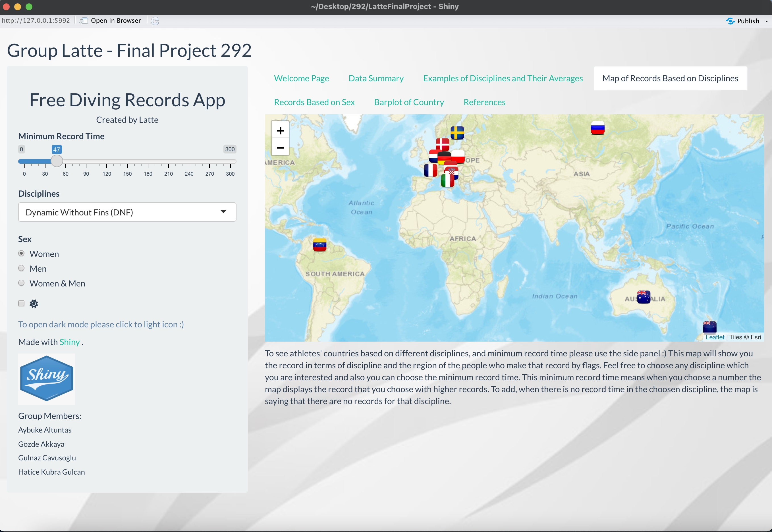Click the Leaflet attribution link
Screen dimensions: 772x532
coord(715,337)
